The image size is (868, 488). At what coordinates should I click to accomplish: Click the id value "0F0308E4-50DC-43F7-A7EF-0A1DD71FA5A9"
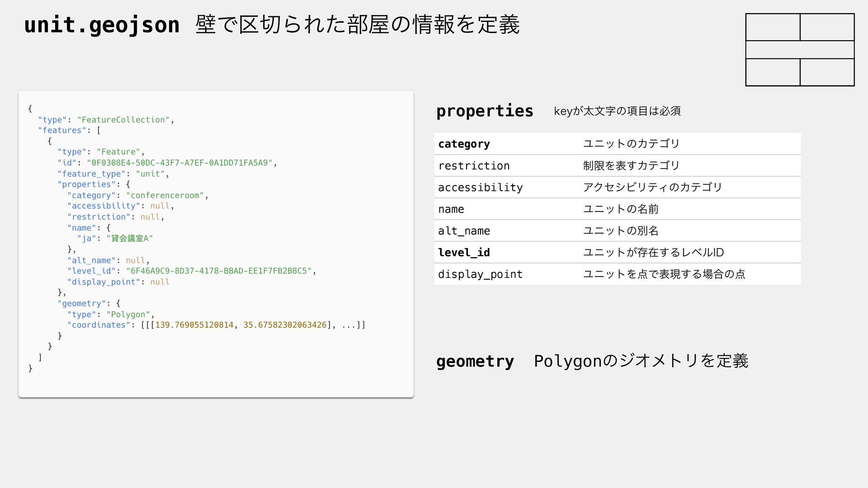(179, 163)
